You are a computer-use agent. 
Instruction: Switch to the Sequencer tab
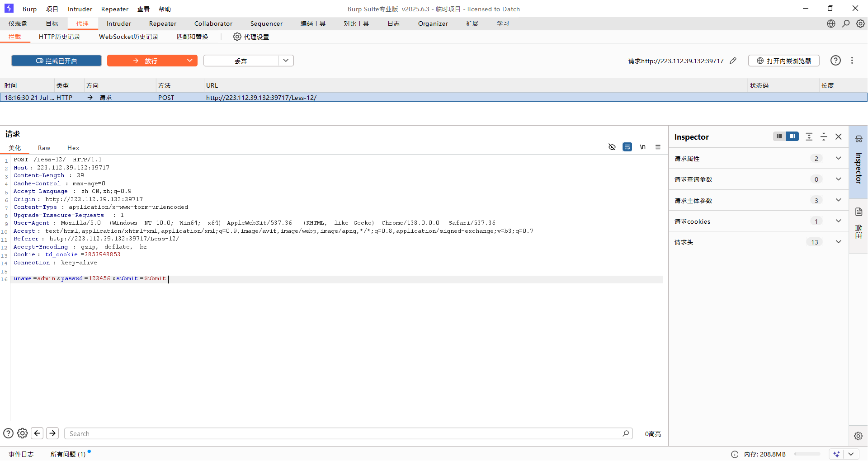267,24
